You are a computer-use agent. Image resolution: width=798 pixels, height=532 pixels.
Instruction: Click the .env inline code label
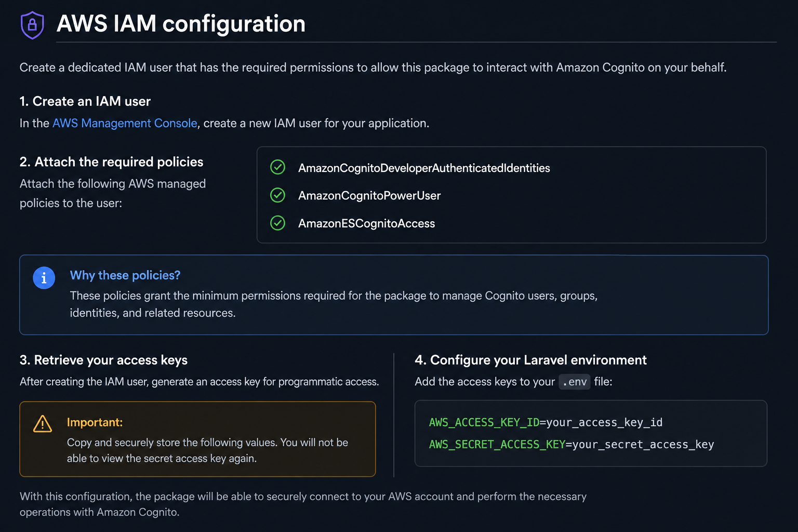point(575,382)
